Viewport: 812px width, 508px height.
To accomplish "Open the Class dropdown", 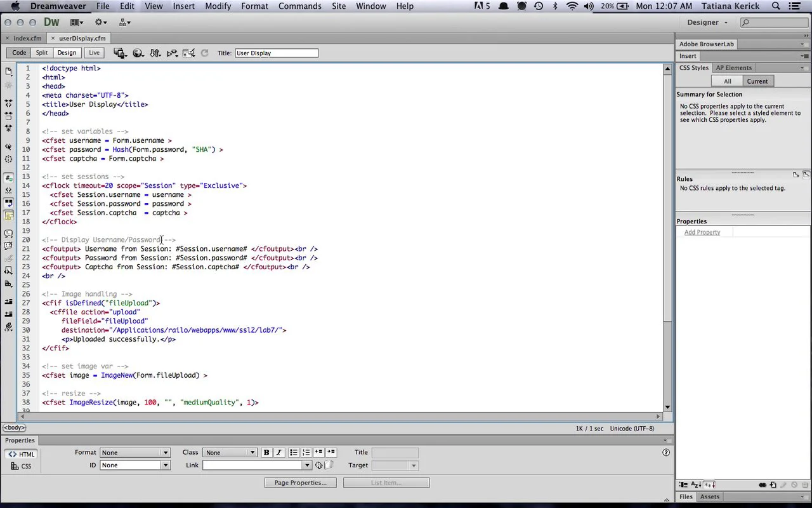I will point(230,453).
